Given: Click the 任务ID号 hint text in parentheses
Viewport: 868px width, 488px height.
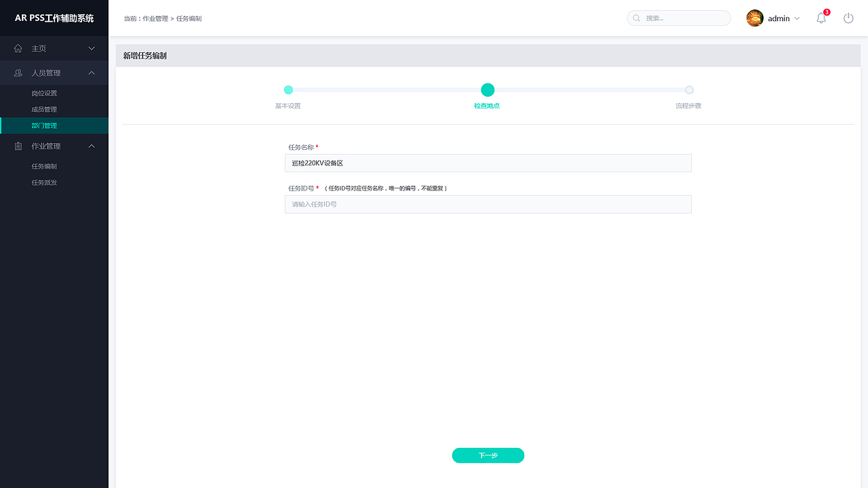Looking at the screenshot, I should pyautogui.click(x=385, y=188).
